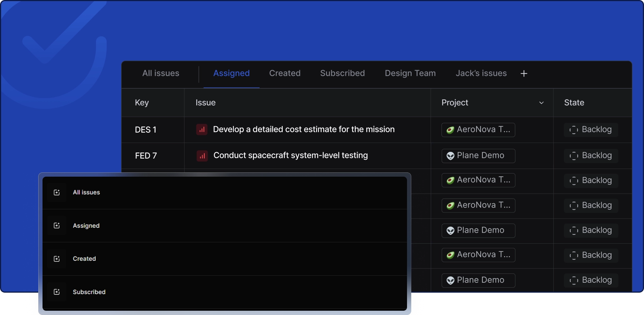
Task: Open the AeroNova project selector in the DES 1 row
Action: (478, 130)
